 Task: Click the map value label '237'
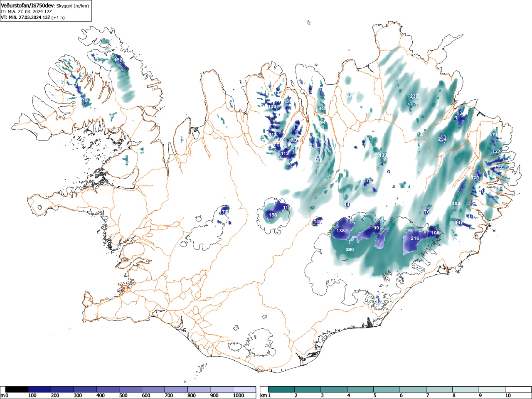[414, 96]
